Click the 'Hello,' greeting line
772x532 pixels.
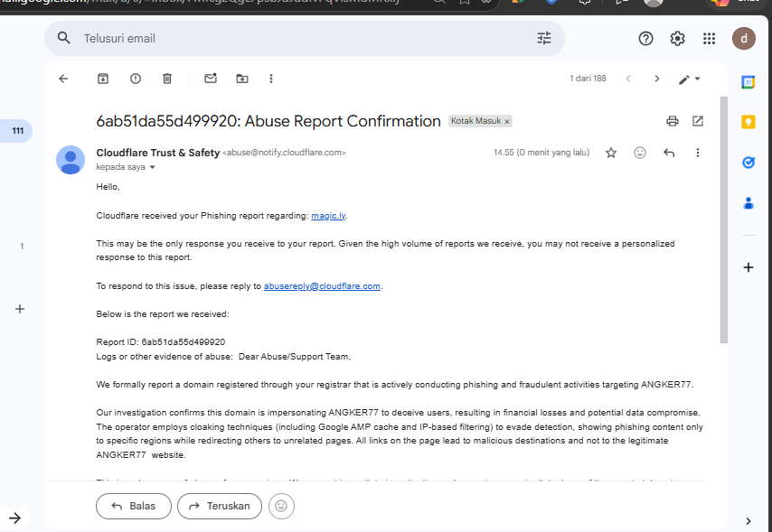click(108, 187)
